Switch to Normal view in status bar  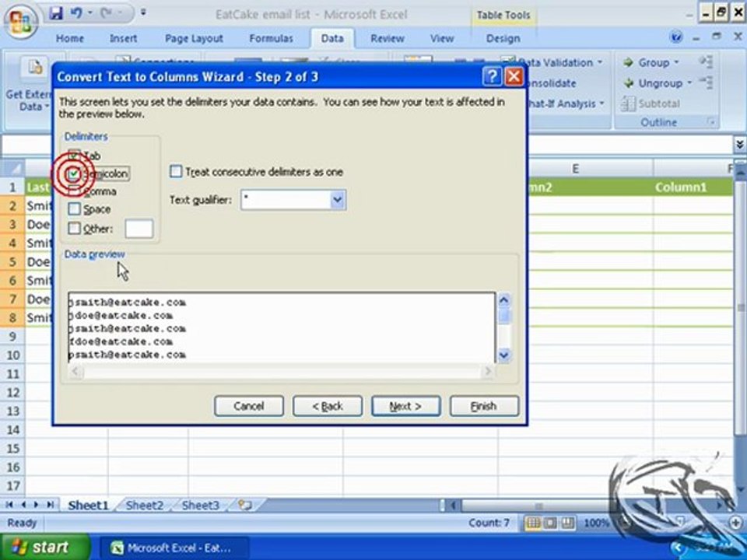(532, 523)
